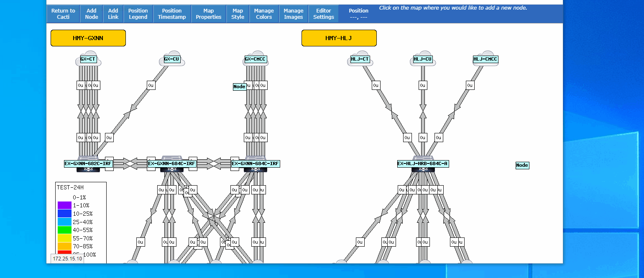Screen dimensions: 644x278
Task: Open the Editor Settings
Action: pyautogui.click(x=323, y=13)
